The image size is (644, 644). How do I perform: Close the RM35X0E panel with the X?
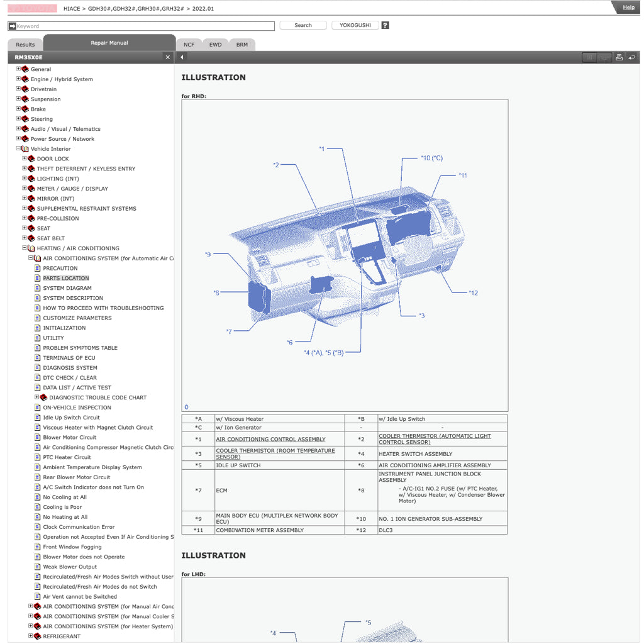167,57
